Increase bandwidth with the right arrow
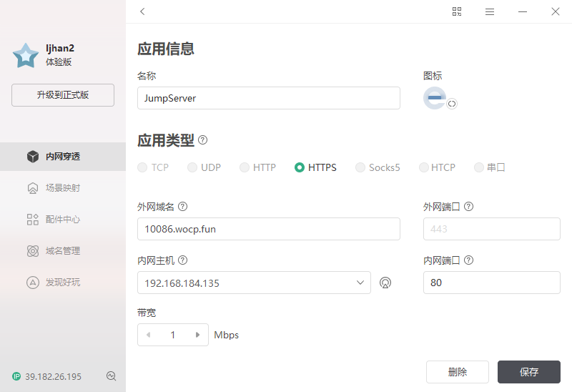Screen dimensions: 572x392 click(x=197, y=335)
